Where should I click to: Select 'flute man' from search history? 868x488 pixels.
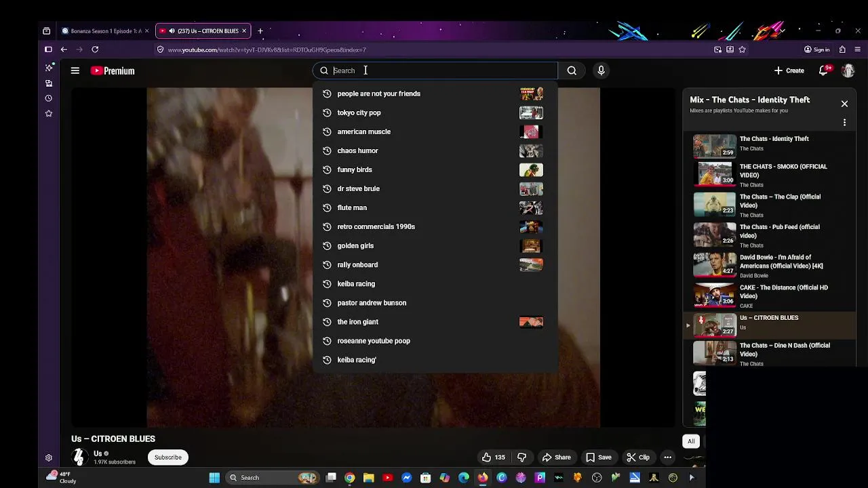tap(435, 207)
